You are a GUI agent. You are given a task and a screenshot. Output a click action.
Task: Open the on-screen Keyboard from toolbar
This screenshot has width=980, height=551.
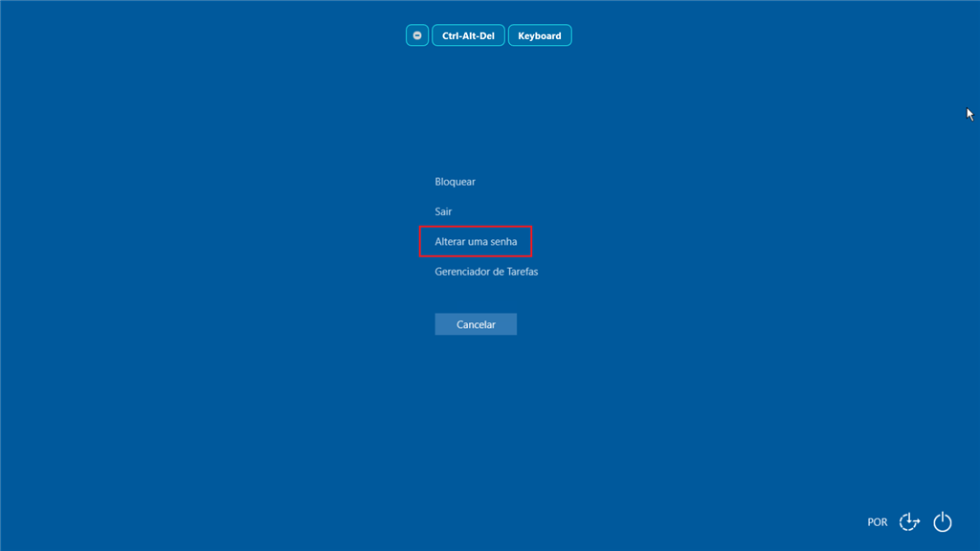[x=540, y=35]
